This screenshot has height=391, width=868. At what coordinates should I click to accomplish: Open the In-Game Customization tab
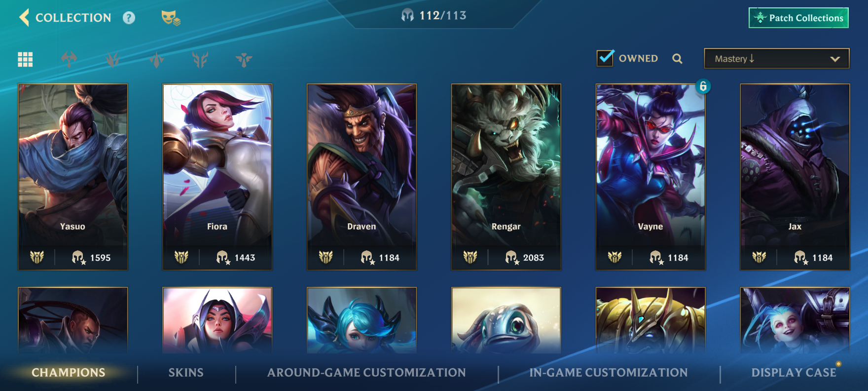coord(609,373)
